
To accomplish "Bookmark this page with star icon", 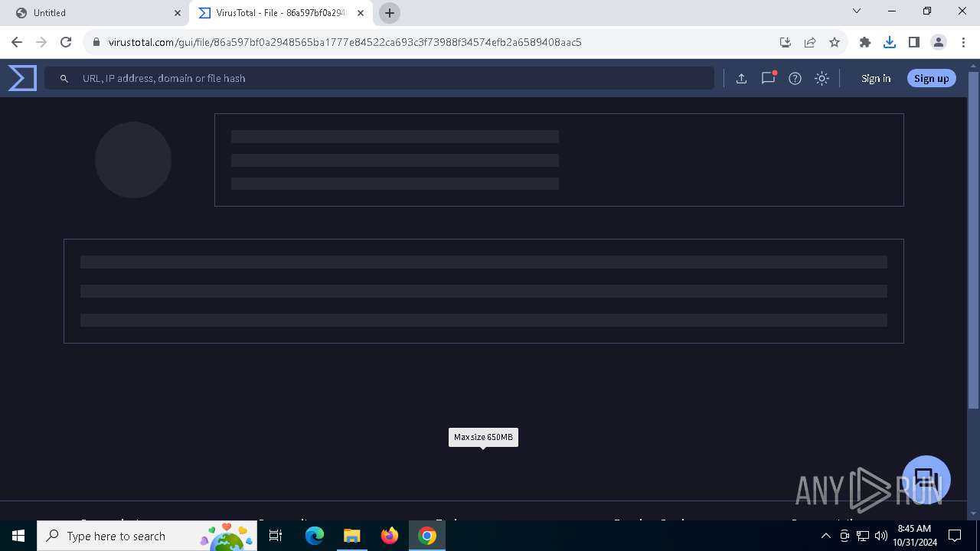I will 835,42.
